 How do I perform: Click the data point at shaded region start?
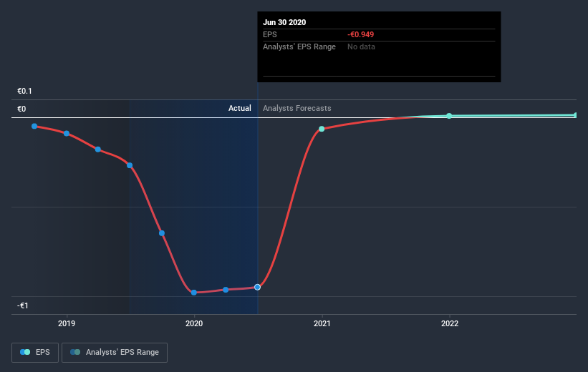(x=130, y=165)
